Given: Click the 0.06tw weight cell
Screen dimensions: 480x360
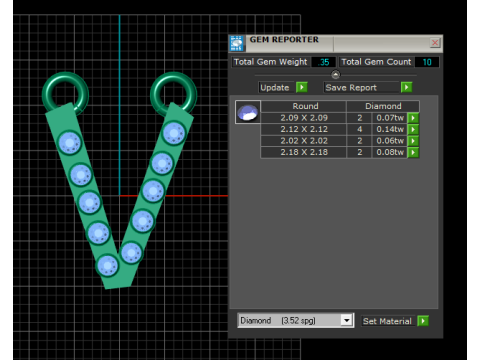Looking at the screenshot, I should pyautogui.click(x=390, y=141).
